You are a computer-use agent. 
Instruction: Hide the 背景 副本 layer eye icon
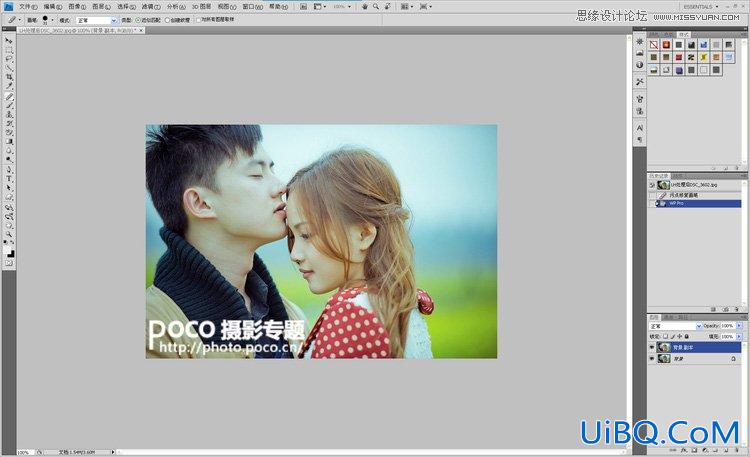(651, 347)
